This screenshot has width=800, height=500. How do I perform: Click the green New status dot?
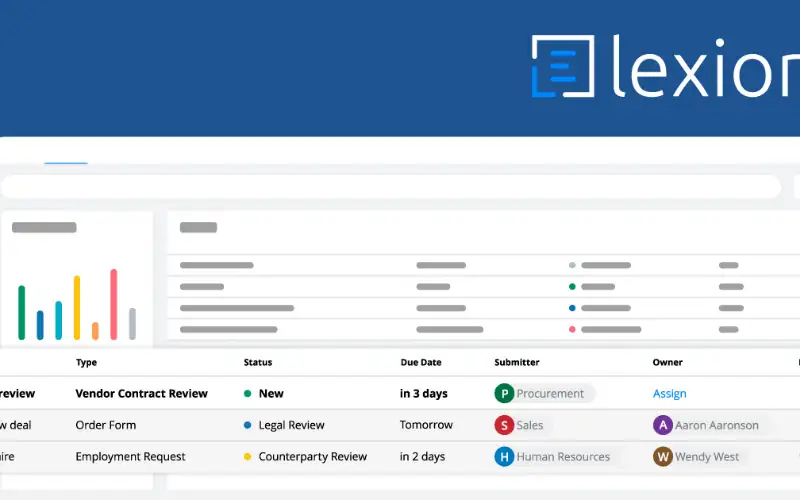[x=247, y=393]
